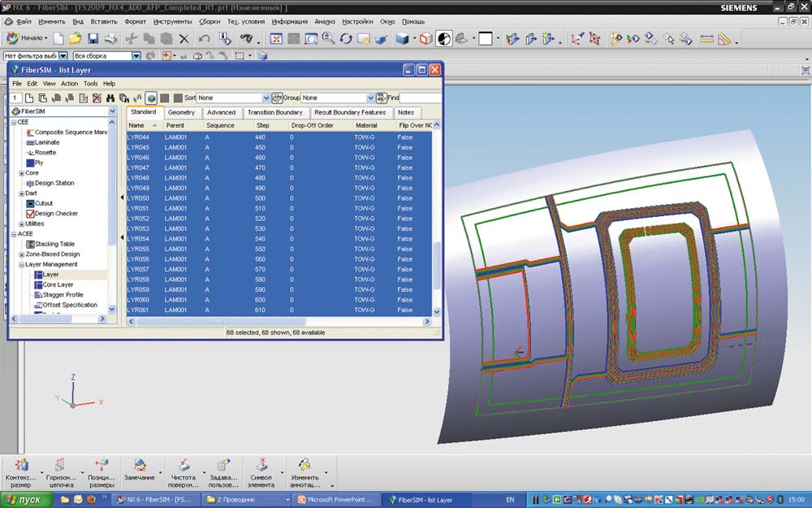Open the white background color swatch

pyautogui.click(x=486, y=39)
